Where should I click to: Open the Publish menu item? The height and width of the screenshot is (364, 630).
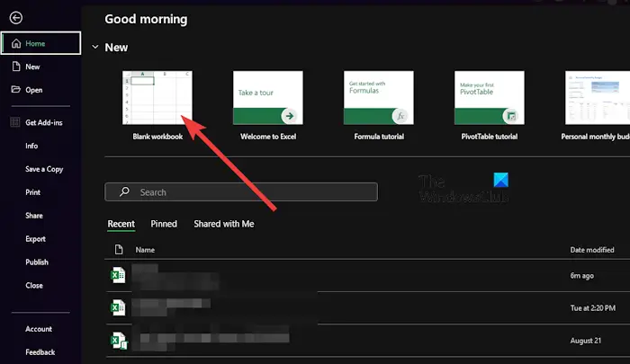pos(37,262)
